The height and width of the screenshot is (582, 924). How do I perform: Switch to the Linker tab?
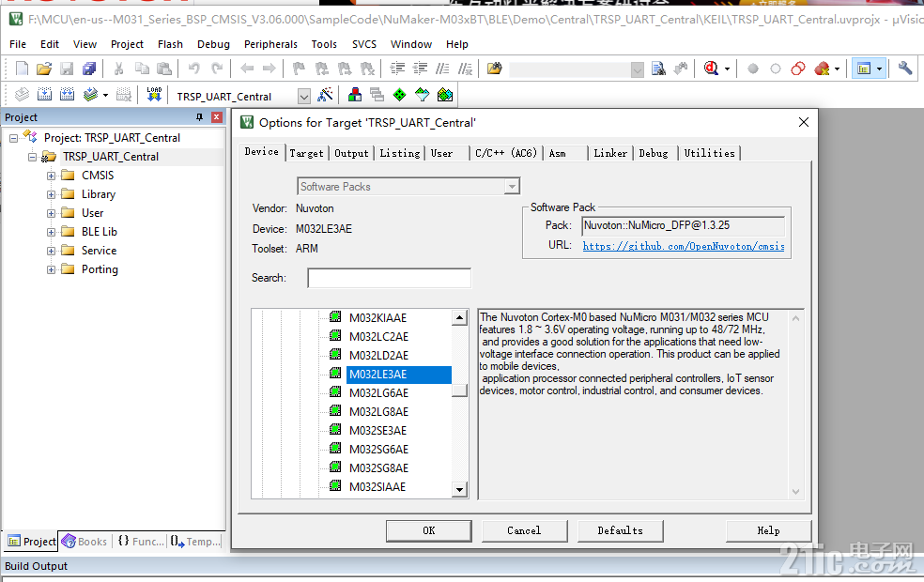[610, 153]
